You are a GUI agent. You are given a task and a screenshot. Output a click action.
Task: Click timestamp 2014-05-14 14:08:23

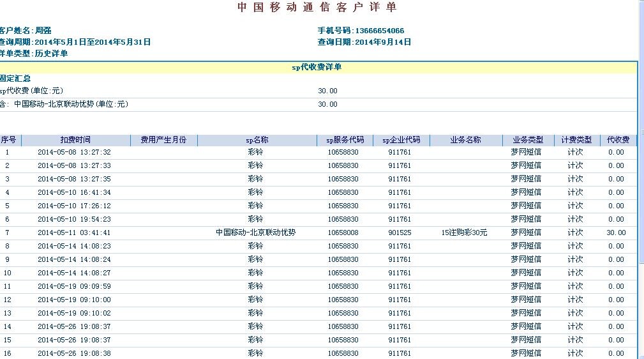click(x=74, y=246)
